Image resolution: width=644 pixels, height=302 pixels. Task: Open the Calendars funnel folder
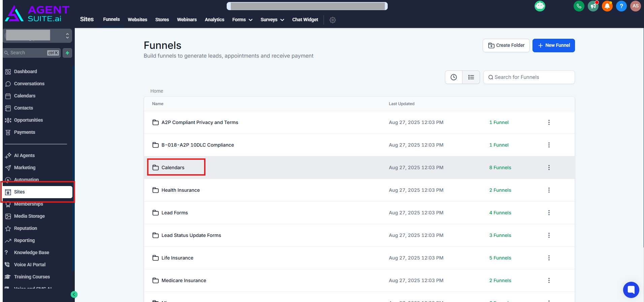click(x=173, y=168)
